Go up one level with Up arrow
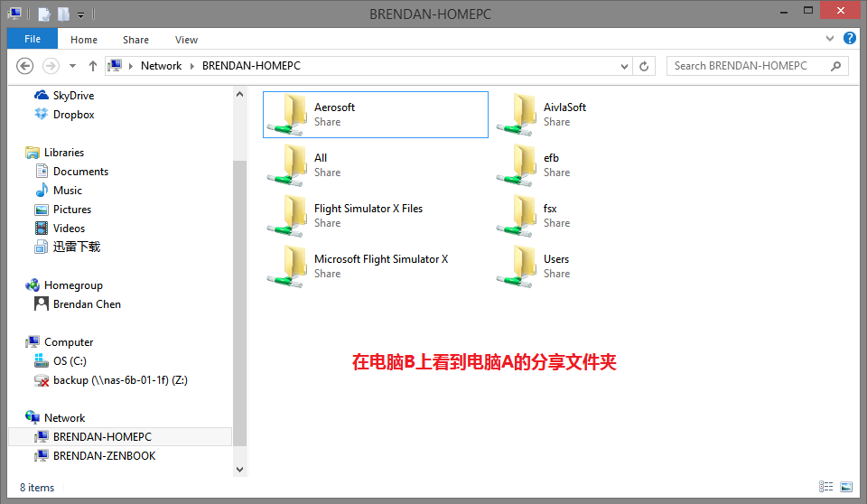 93,66
